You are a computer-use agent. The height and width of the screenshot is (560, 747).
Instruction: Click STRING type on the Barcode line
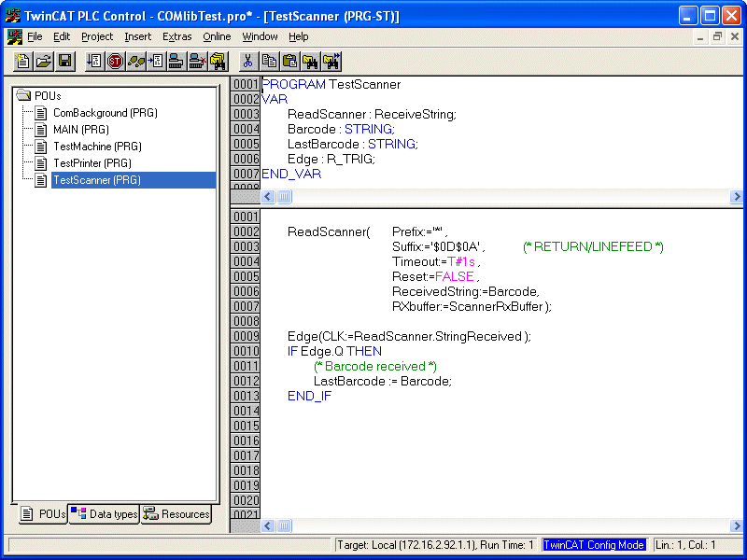(369, 129)
